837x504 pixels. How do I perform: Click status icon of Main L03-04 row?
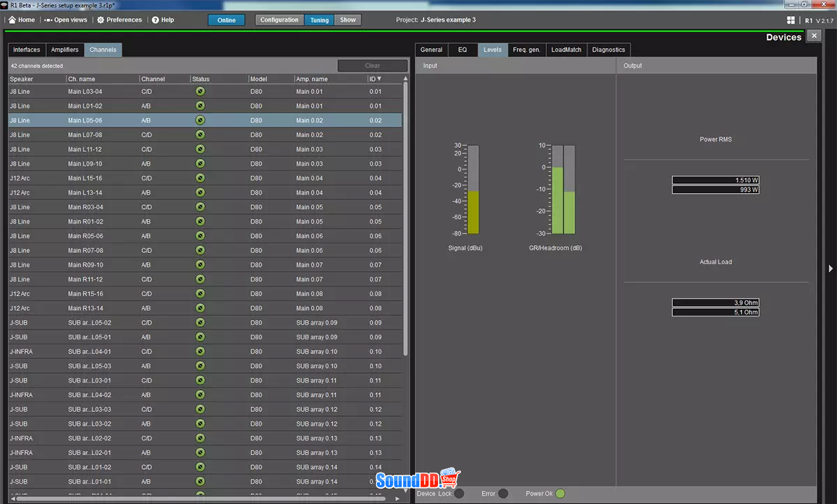(200, 91)
